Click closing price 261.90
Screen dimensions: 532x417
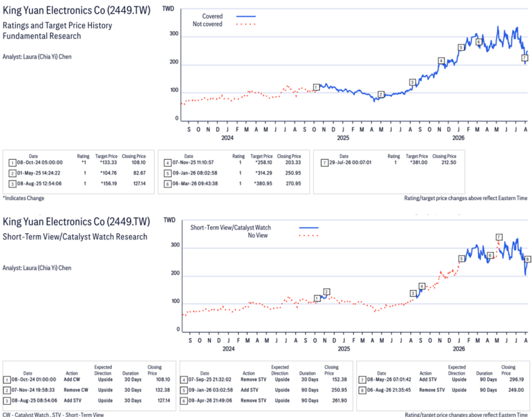coord(339,401)
